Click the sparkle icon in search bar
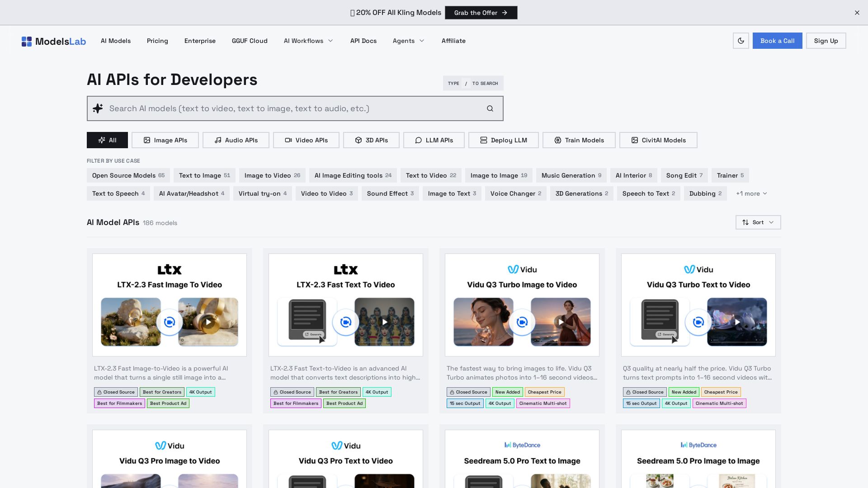The image size is (868, 488). 98,108
